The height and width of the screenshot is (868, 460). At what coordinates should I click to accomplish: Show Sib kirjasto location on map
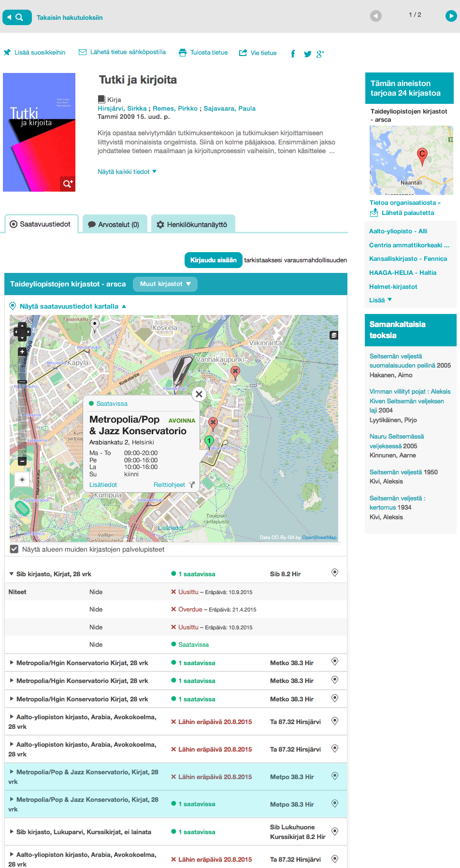pos(334,573)
